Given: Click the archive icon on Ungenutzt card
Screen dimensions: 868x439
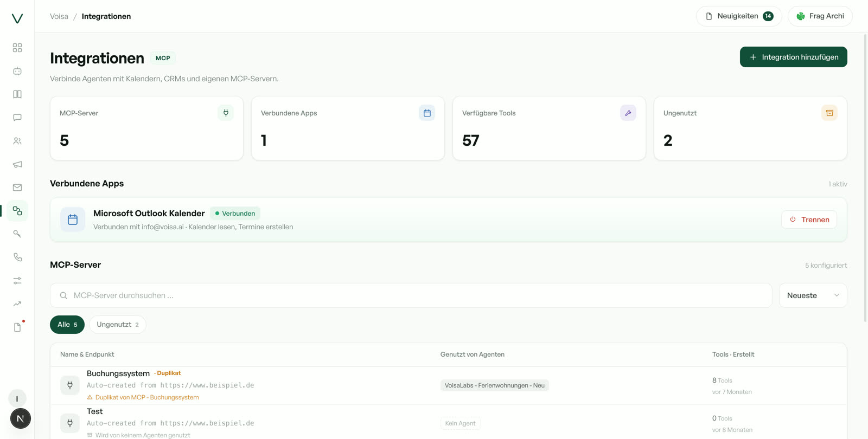Looking at the screenshot, I should (829, 113).
